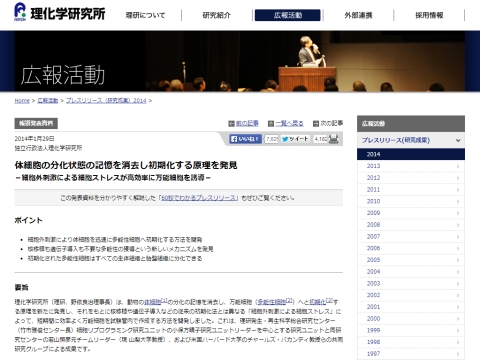Click the previous article arrow icon
The height and width of the screenshot is (360, 480).
pyautogui.click(x=231, y=124)
